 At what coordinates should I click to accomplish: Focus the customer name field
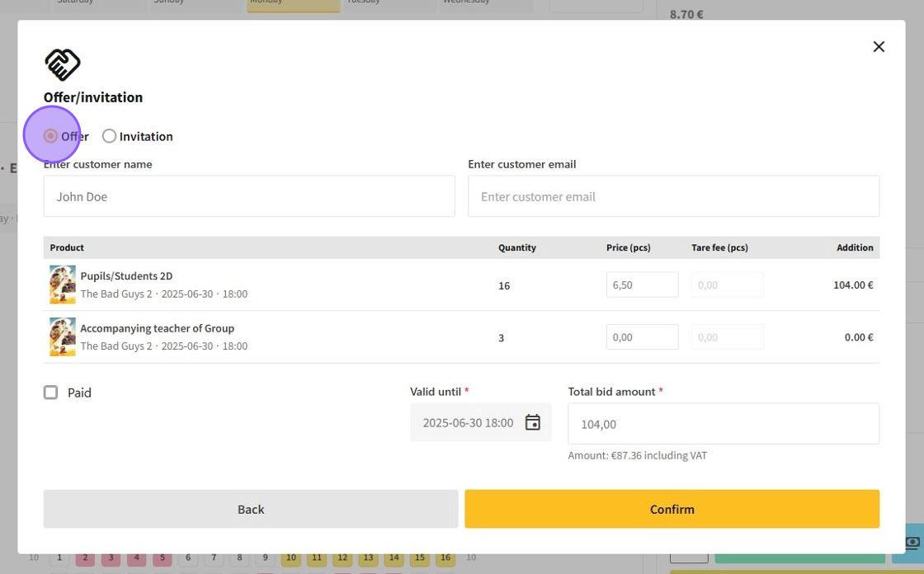tap(248, 196)
